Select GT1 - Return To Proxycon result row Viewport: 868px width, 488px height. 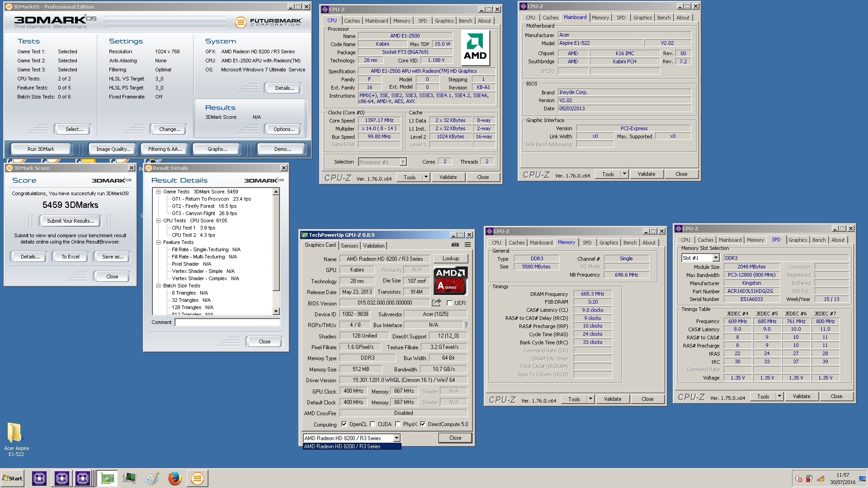[211, 199]
